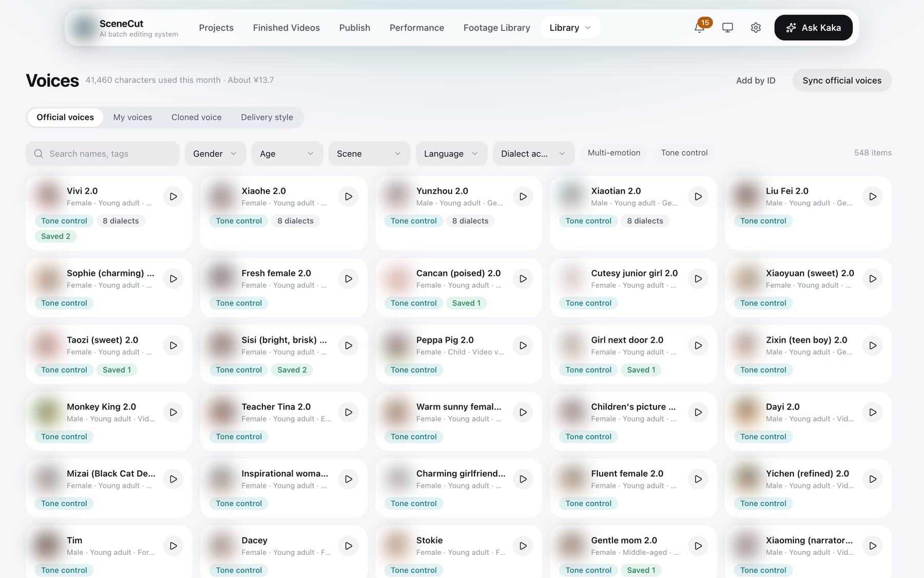Play preview of Dayi 2.0 voice

point(873,412)
